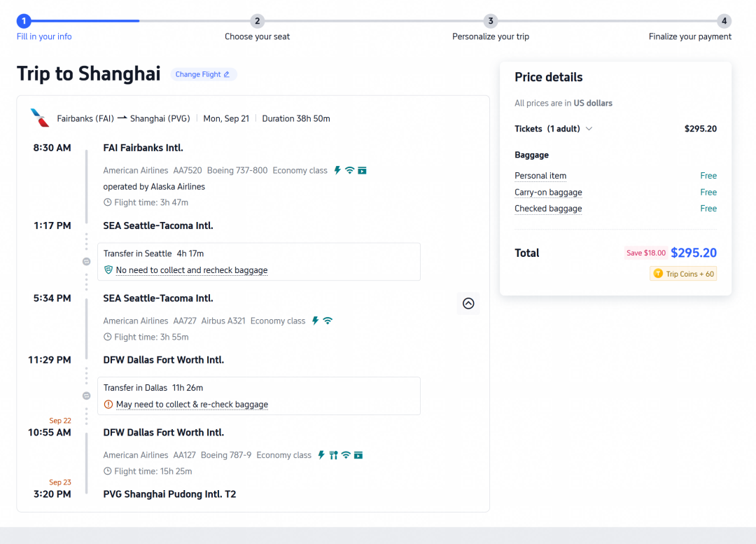This screenshot has height=544, width=756.
Task: Click the Change Flight button
Action: [x=204, y=74]
